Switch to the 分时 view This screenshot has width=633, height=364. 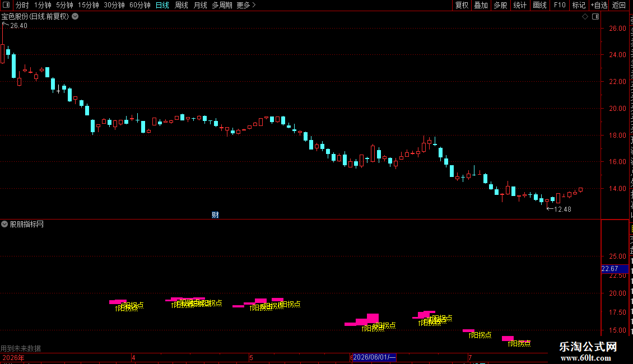point(22,5)
